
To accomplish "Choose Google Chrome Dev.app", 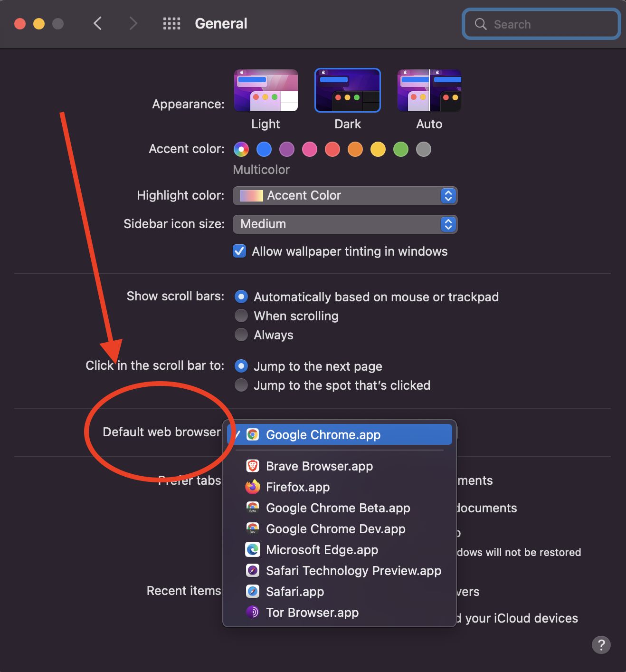I will pos(340,528).
